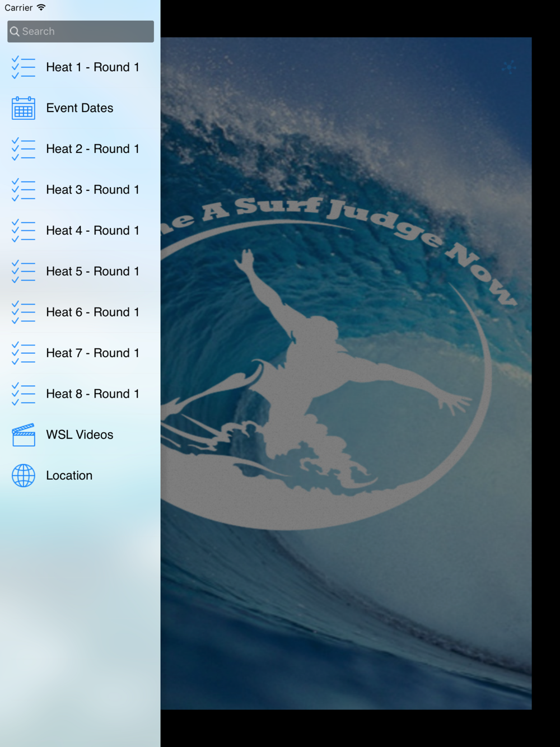Screen dimensions: 560x747
Task: Open Heat 4 - Round 1
Action: (80, 231)
